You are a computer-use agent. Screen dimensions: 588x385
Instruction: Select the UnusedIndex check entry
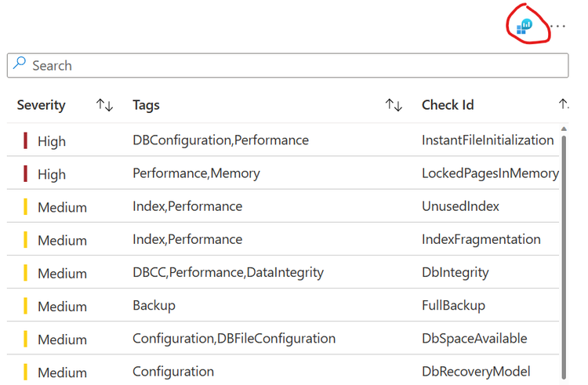pyautogui.click(x=460, y=206)
